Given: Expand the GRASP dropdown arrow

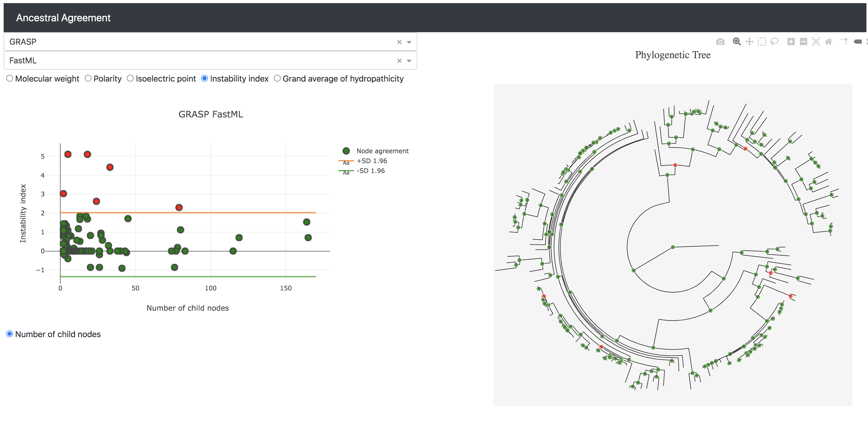Looking at the screenshot, I should [409, 42].
